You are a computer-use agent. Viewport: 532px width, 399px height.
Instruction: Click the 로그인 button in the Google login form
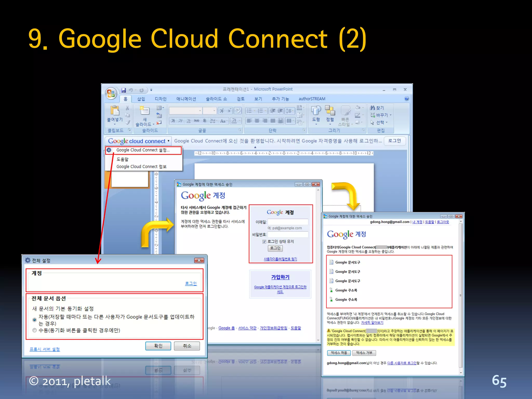pos(275,248)
